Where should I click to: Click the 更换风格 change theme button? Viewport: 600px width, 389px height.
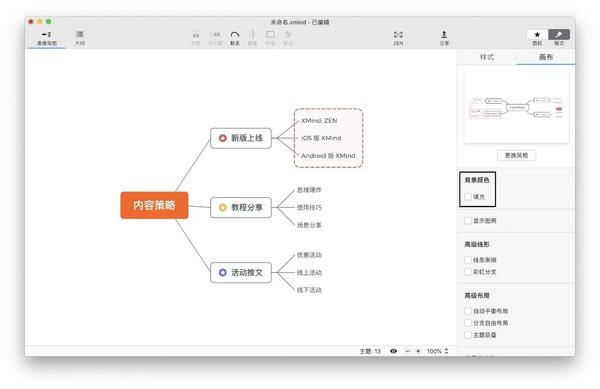(x=516, y=155)
